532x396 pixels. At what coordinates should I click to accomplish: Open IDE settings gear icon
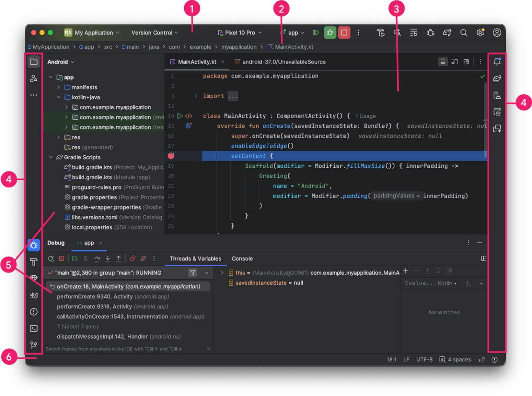pyautogui.click(x=480, y=32)
